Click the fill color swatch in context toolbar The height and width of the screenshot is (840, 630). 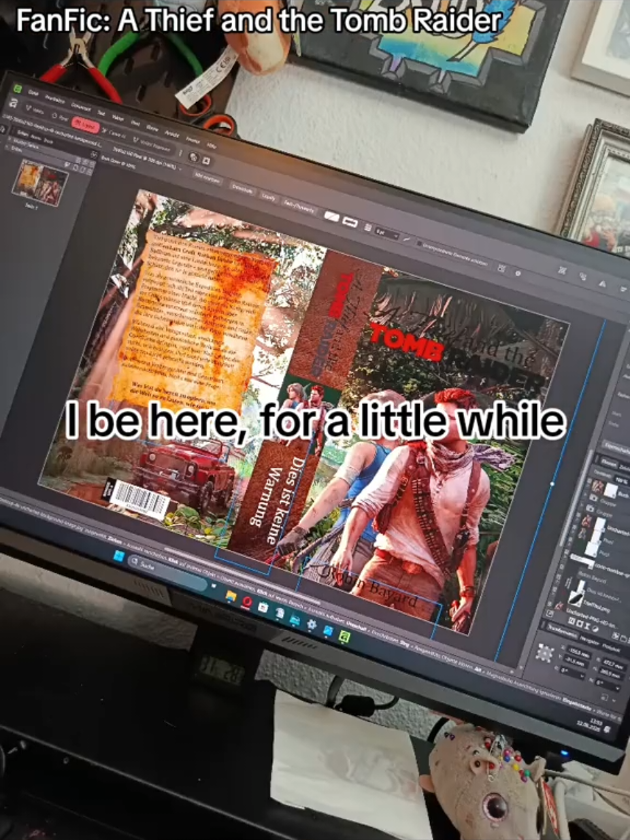click(x=331, y=216)
